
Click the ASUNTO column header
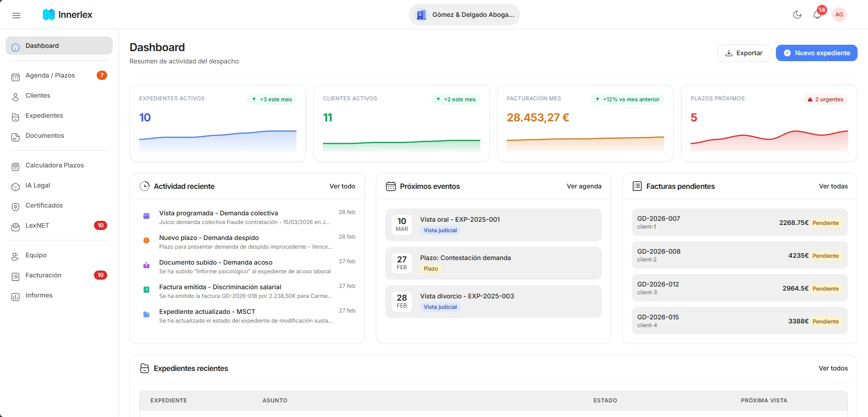tap(275, 401)
